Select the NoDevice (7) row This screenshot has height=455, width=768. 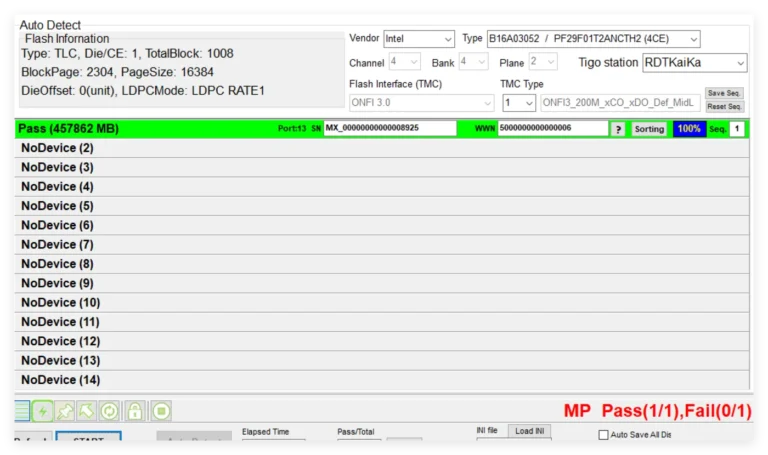pyautogui.click(x=382, y=244)
